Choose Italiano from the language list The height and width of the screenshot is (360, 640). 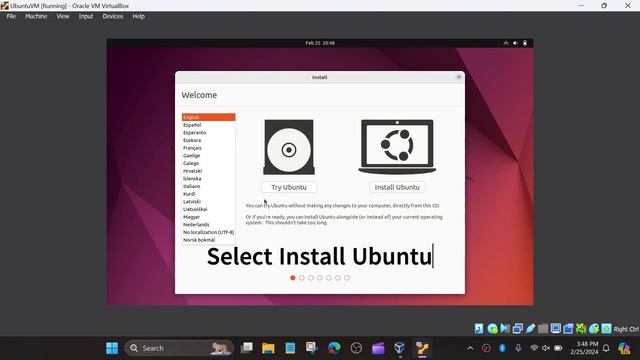[x=209, y=186]
